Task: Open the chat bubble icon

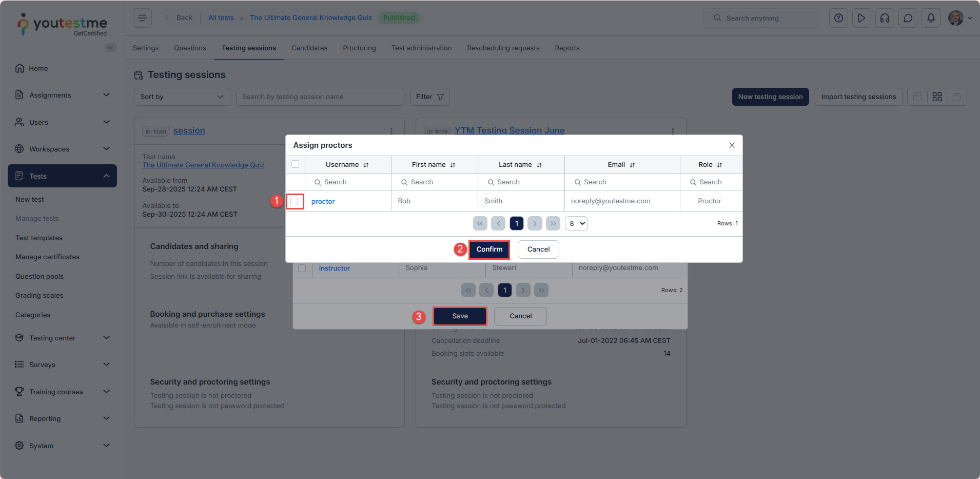Action: 908,18
